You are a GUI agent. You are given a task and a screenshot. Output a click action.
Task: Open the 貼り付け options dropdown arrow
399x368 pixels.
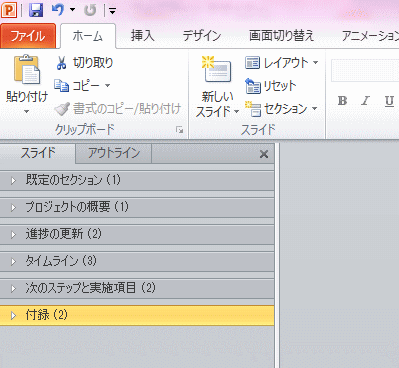(x=27, y=112)
